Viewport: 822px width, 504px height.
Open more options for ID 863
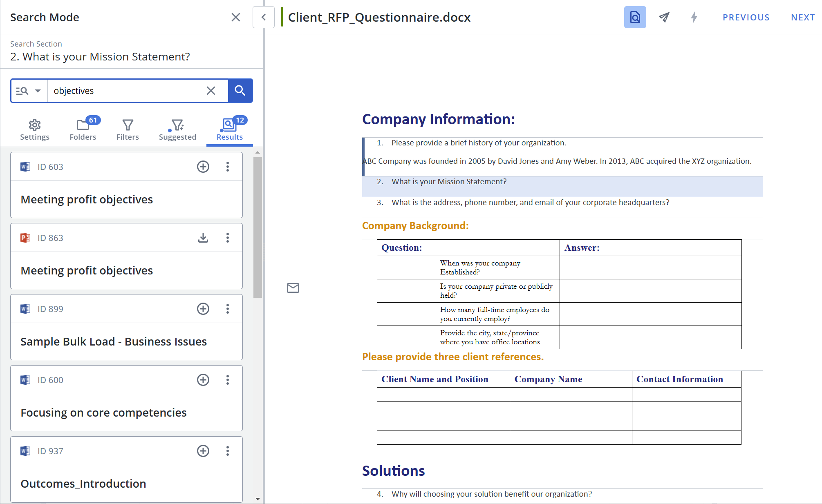coord(228,238)
